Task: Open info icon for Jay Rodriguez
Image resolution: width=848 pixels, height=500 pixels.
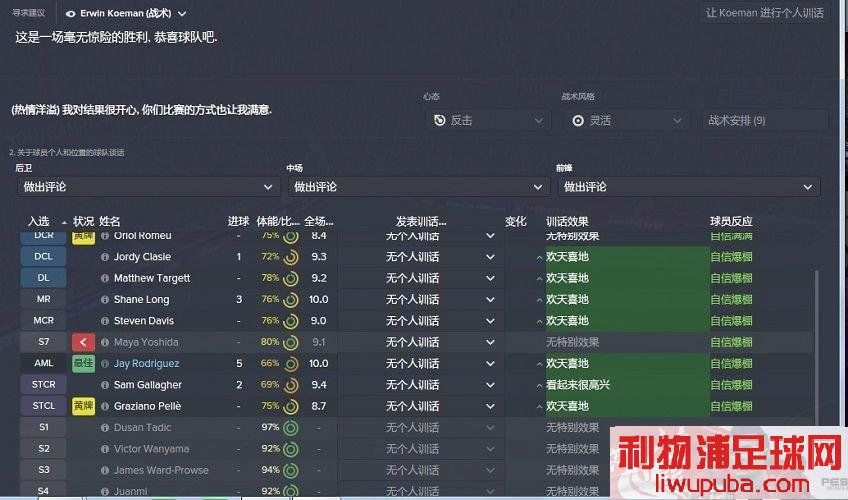Action: 105,364
